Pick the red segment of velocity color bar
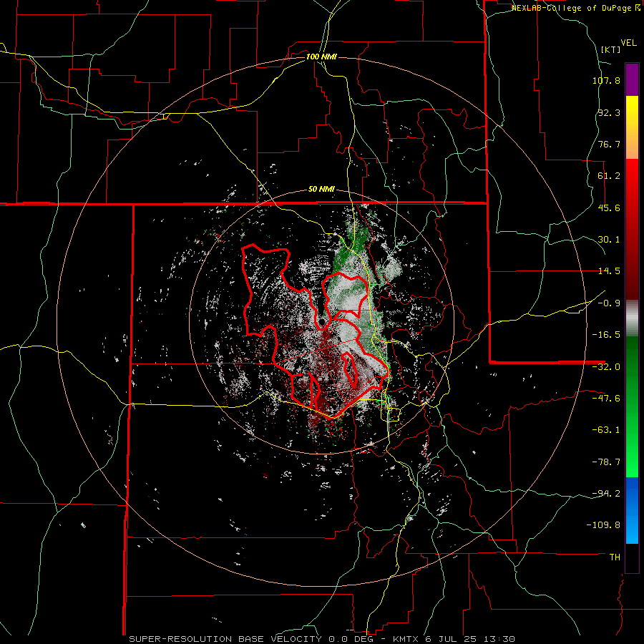Viewport: 644px width, 644px height. click(632, 229)
